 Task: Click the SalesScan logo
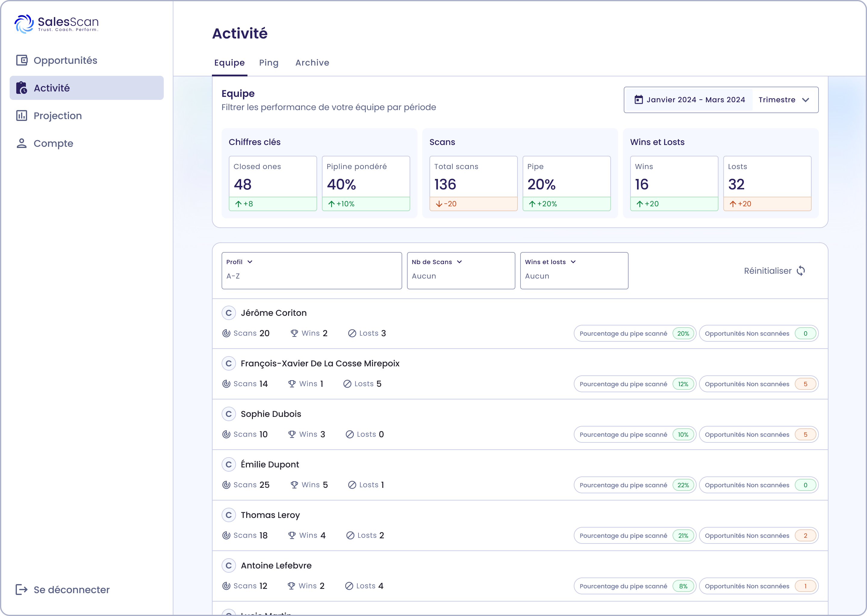click(57, 24)
